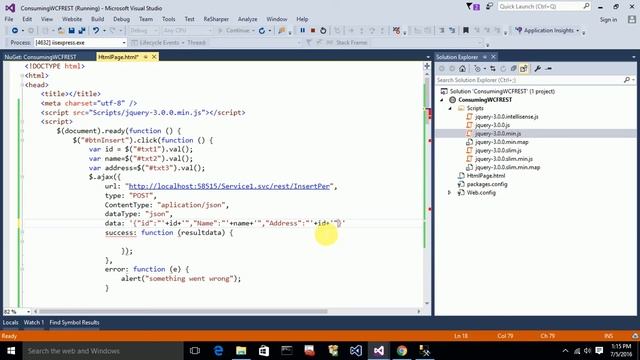The height and width of the screenshot is (360, 640).
Task: Click the feedback icon beside Quick Launch
Action: (489, 7)
